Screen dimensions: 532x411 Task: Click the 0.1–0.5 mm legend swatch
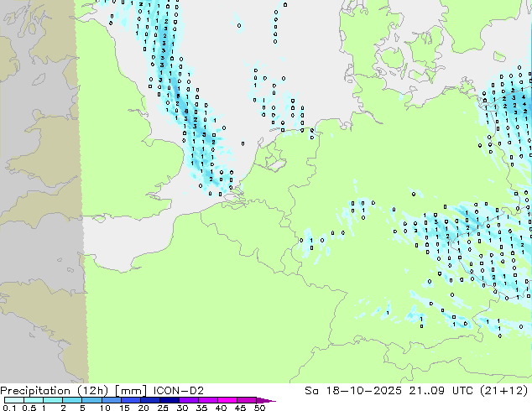(14, 400)
